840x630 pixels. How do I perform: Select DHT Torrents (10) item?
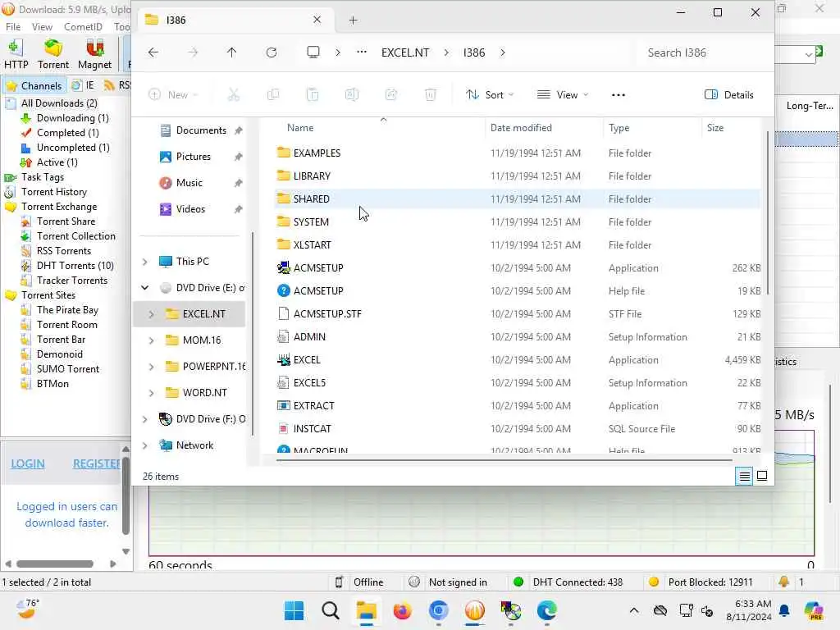click(x=75, y=266)
